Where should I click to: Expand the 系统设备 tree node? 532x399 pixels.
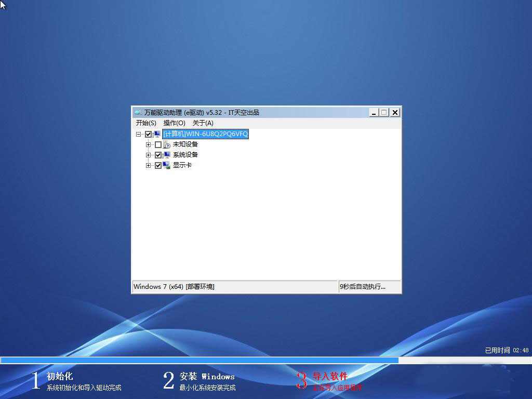coord(149,155)
